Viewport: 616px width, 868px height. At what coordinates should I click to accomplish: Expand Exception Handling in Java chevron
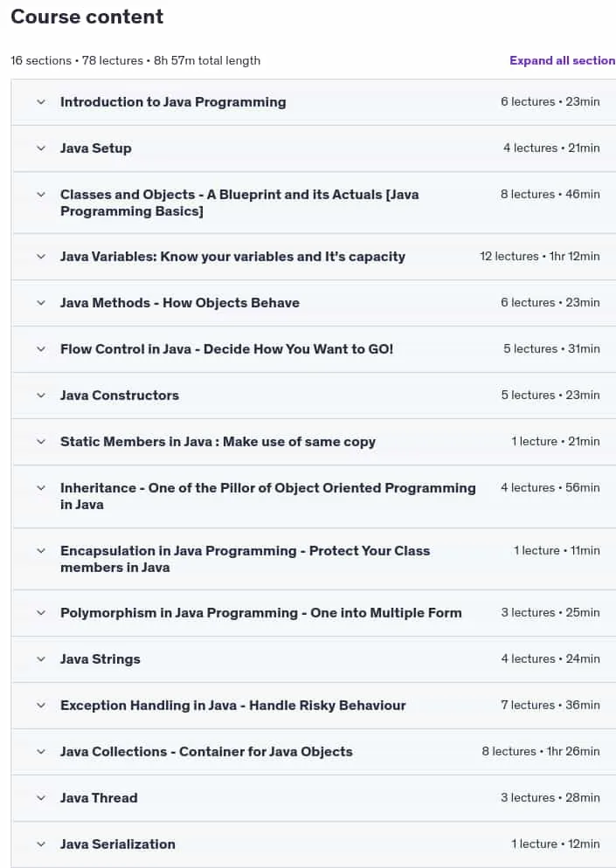point(41,706)
